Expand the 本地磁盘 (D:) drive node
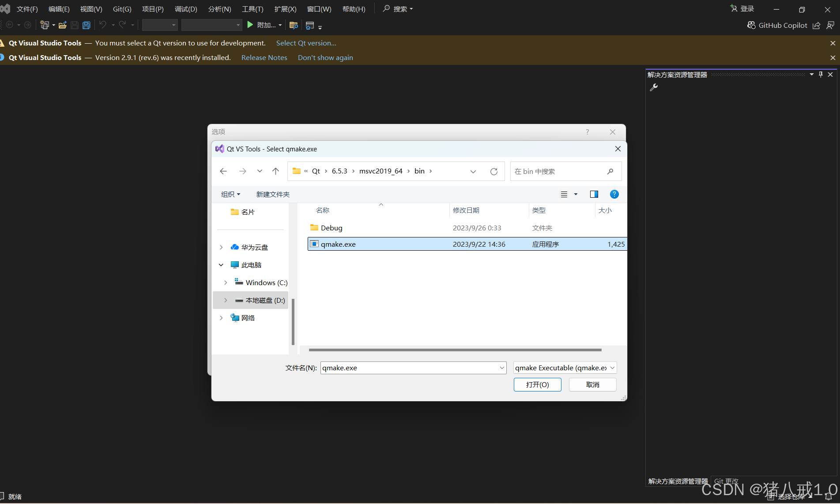This screenshot has height=504, width=840. [226, 300]
